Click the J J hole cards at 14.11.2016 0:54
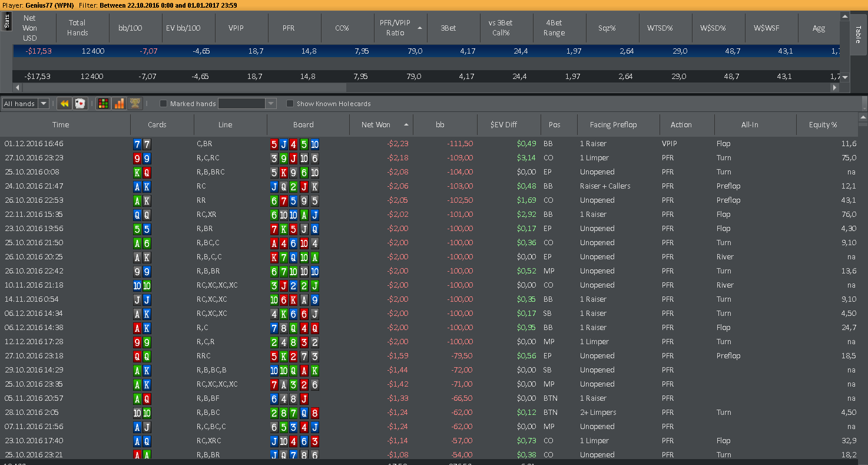This screenshot has height=465, width=868. (142, 299)
